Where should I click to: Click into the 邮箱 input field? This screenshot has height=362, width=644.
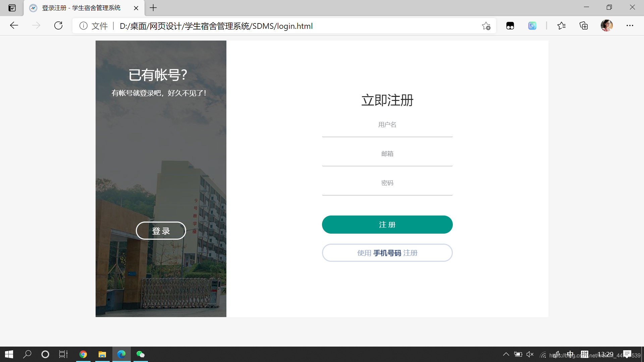[x=387, y=154]
